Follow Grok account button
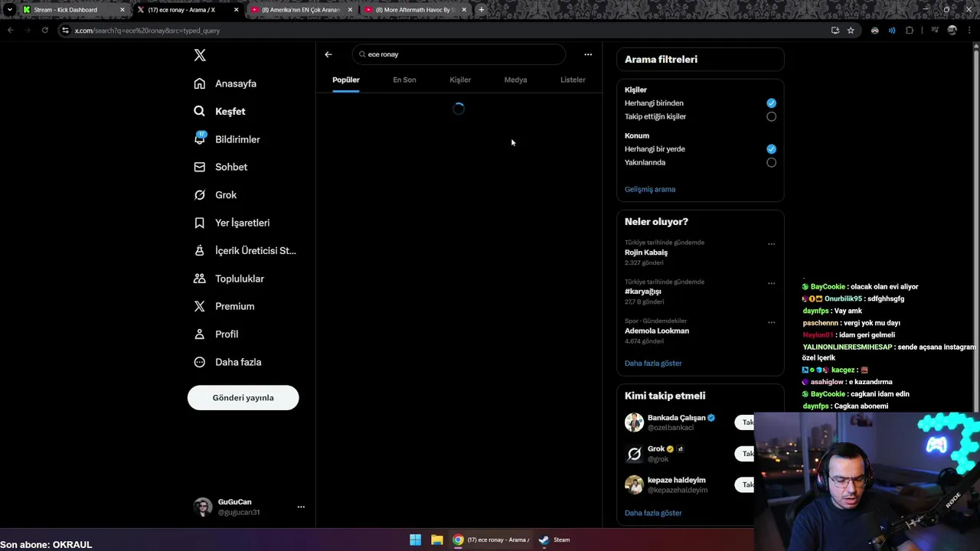980x551 pixels. [745, 454]
